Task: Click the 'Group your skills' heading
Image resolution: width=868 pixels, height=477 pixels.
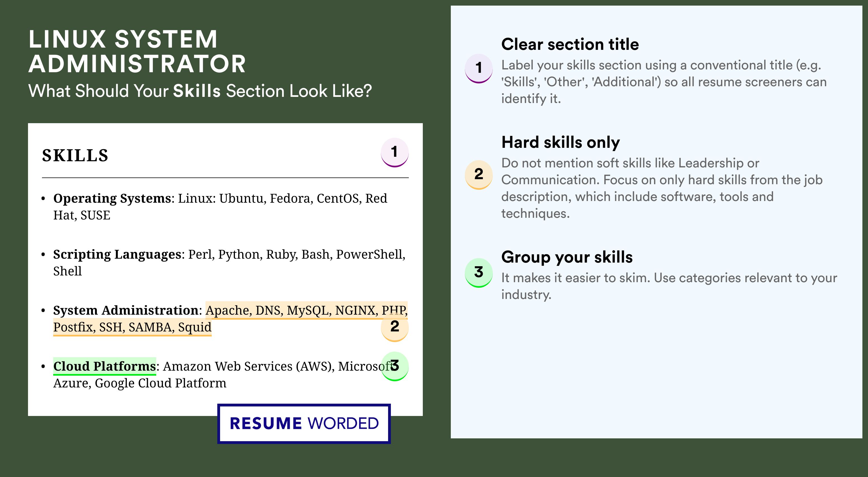Action: 567,257
